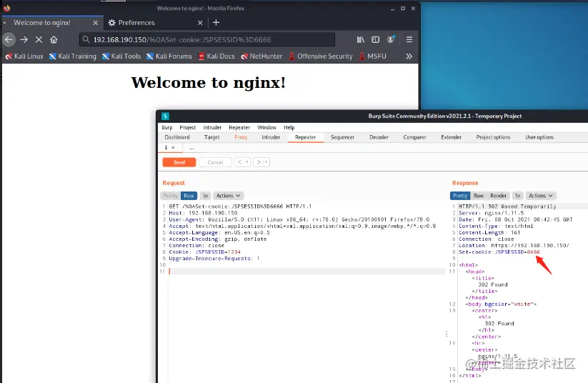
Task: Show more bookmarks chevron
Action: coord(409,56)
